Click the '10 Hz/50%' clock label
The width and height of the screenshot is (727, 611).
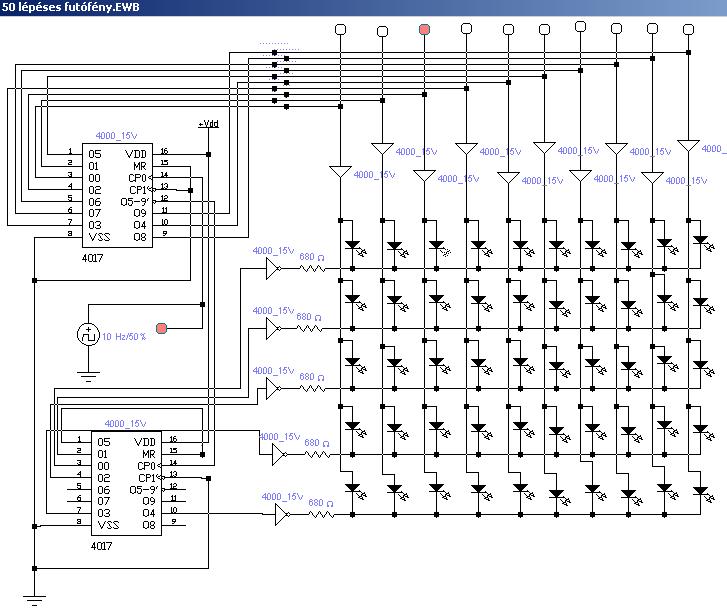[x=124, y=337]
